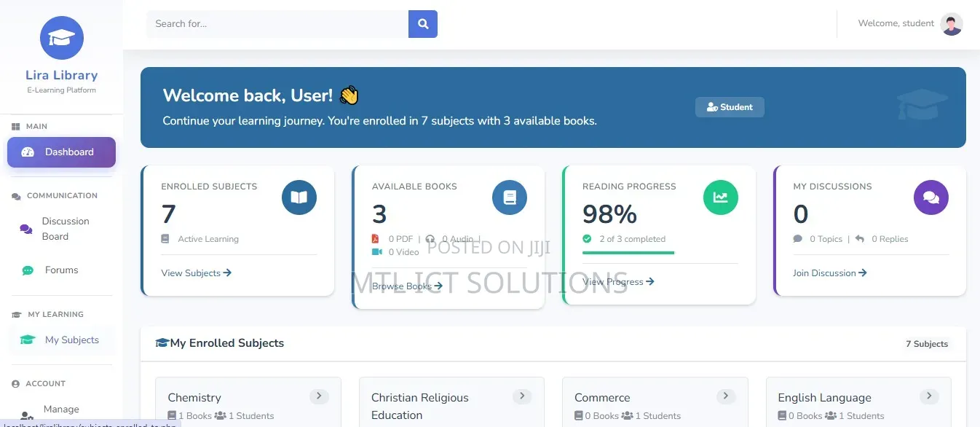This screenshot has width=980, height=427.
Task: Click the reply arrow icon beside 0 Replies
Action: pyautogui.click(x=860, y=239)
